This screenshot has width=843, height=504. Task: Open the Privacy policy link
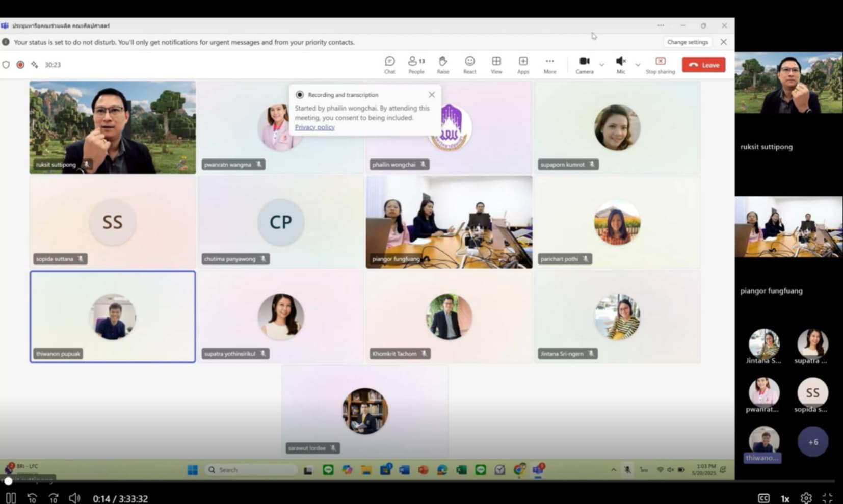tap(314, 127)
